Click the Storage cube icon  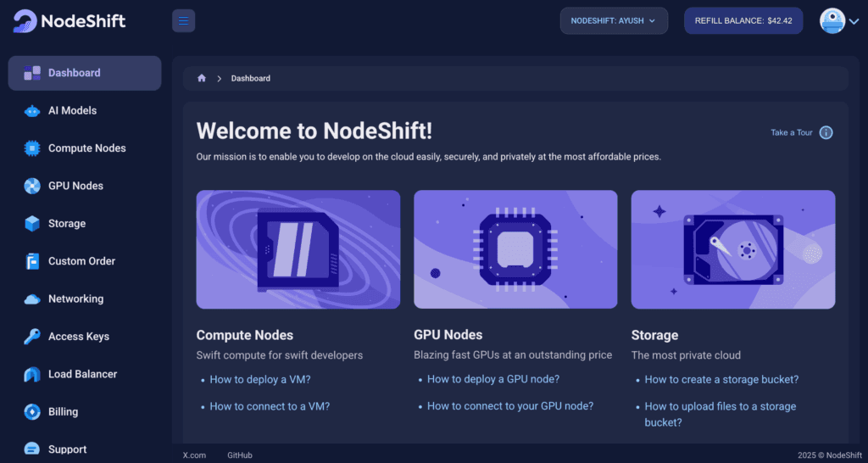(32, 224)
